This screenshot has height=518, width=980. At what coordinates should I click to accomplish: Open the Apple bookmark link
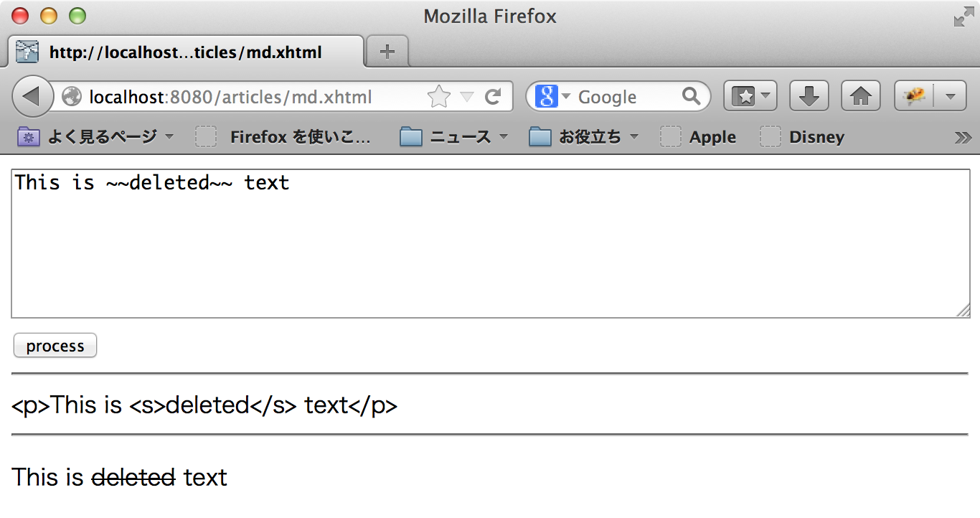click(x=699, y=137)
